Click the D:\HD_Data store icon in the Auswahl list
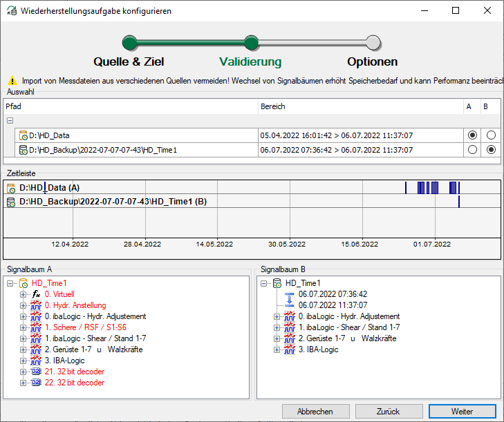The width and height of the screenshot is (504, 422). click(x=24, y=135)
